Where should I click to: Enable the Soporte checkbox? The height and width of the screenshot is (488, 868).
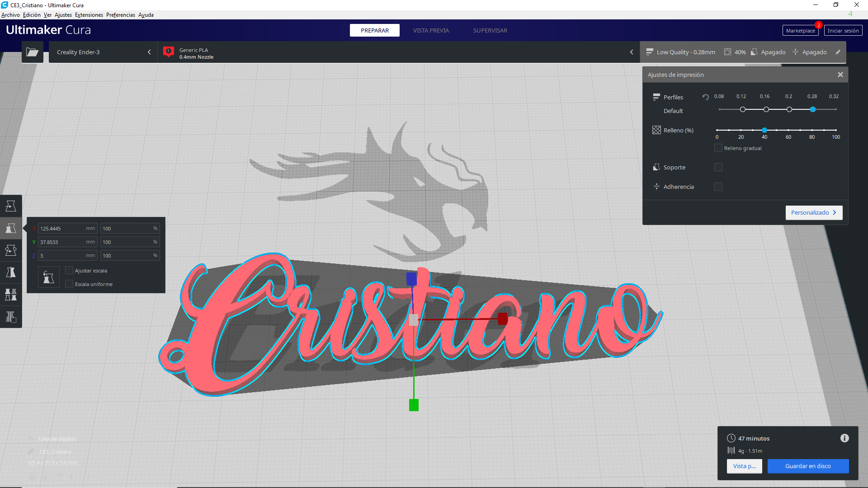click(x=718, y=167)
